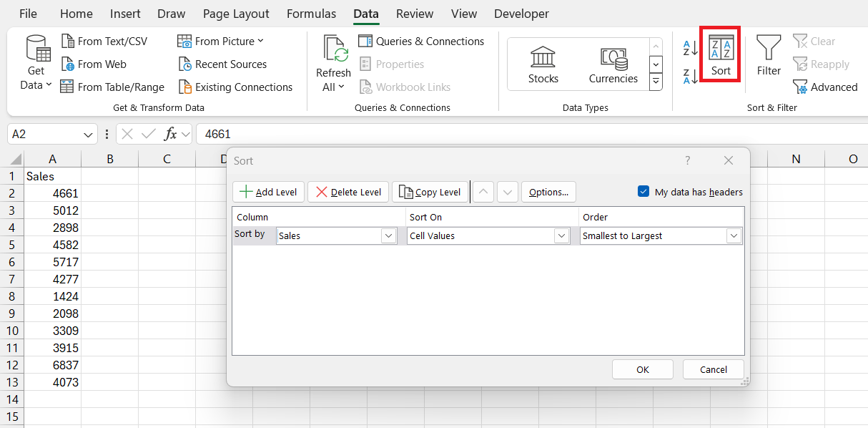Toggle My data has headers checkbox
This screenshot has height=428, width=868.
pos(643,192)
